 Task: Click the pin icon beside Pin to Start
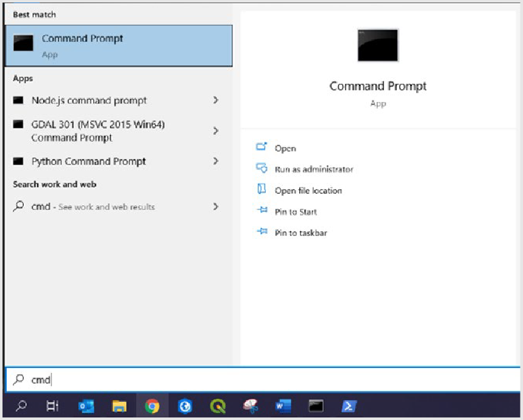(262, 212)
